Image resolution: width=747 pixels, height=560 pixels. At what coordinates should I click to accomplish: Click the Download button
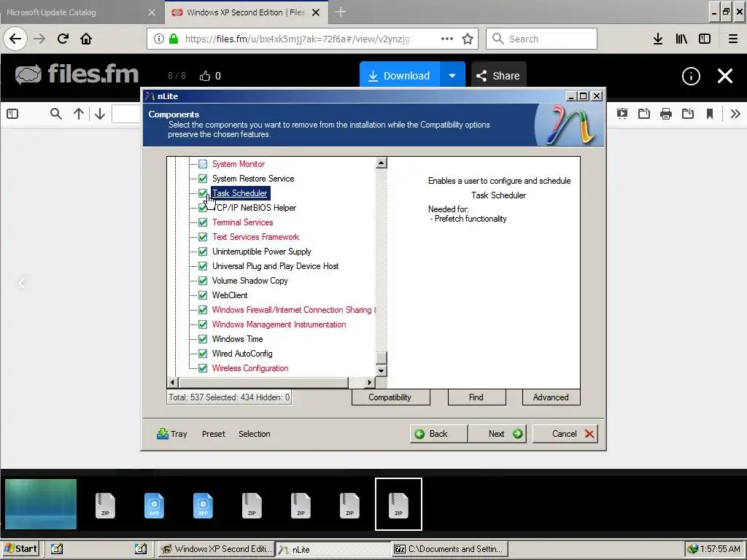click(399, 76)
